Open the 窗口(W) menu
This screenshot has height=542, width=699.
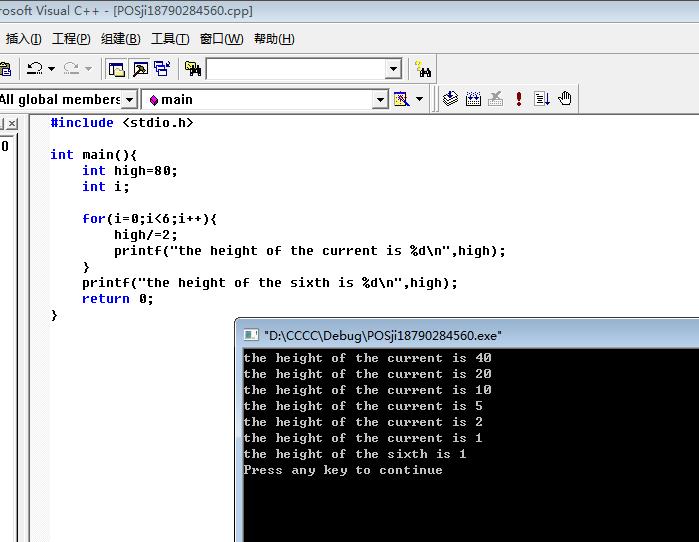pos(222,39)
